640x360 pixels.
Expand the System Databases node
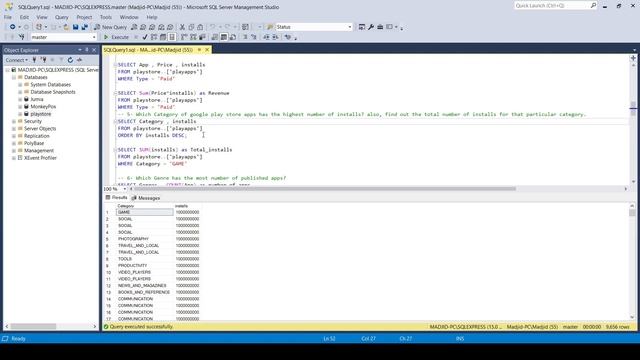(x=20, y=84)
